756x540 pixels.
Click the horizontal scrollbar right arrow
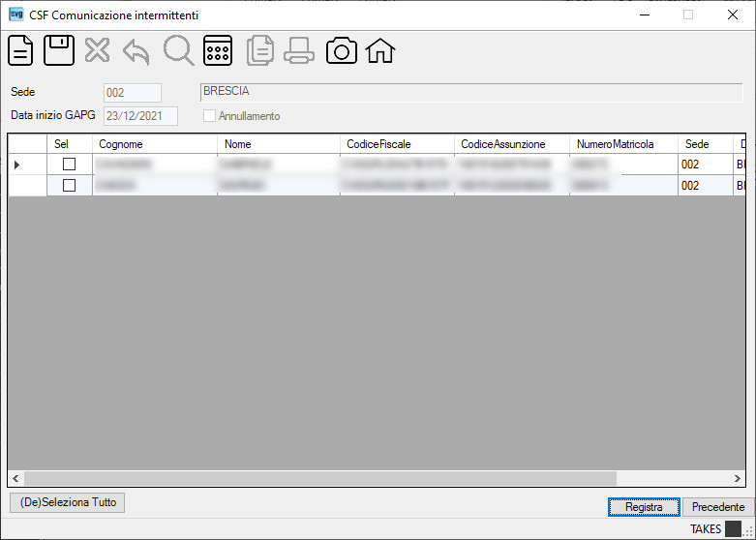pyautogui.click(x=738, y=478)
